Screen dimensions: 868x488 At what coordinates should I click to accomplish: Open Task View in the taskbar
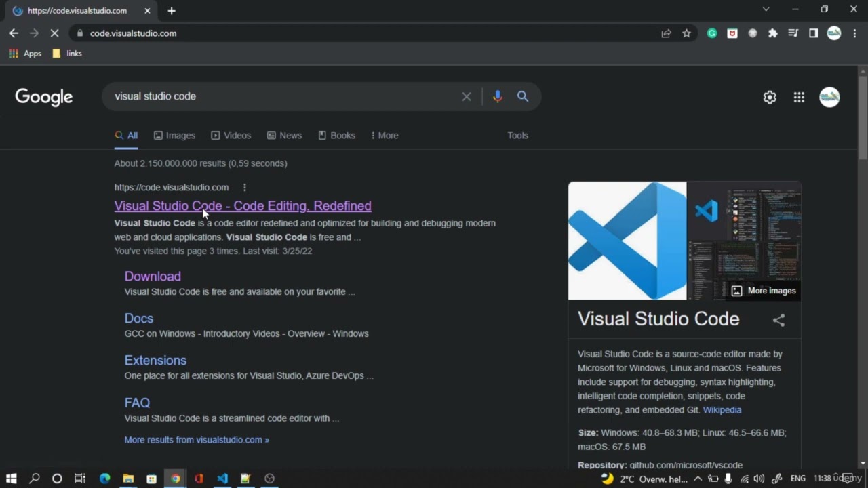80,479
